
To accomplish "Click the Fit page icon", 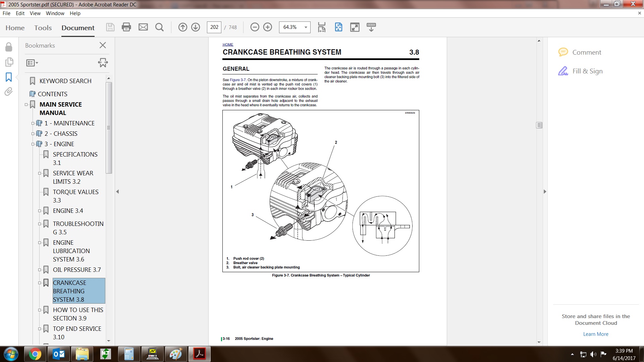I will (x=338, y=27).
